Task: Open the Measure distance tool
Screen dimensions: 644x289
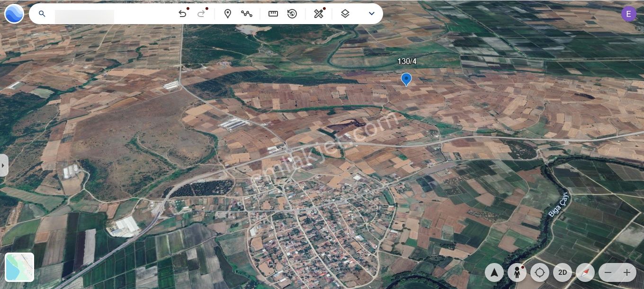Action: [x=273, y=14]
